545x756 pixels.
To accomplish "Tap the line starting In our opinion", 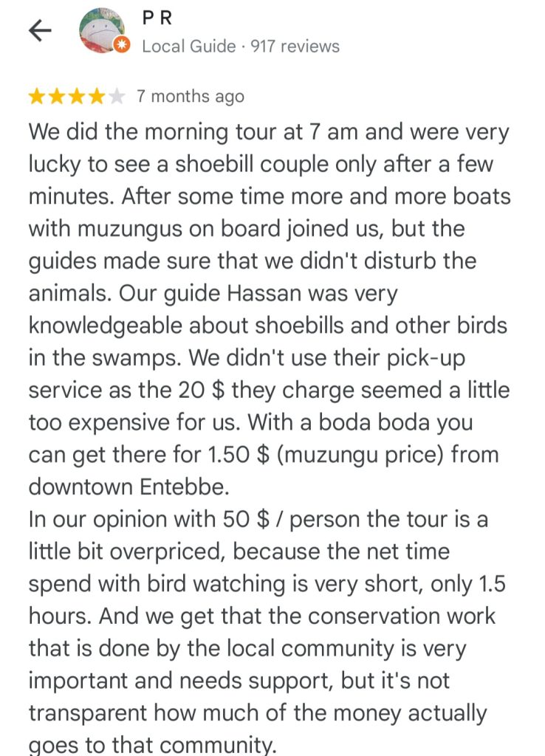I will pos(258,519).
